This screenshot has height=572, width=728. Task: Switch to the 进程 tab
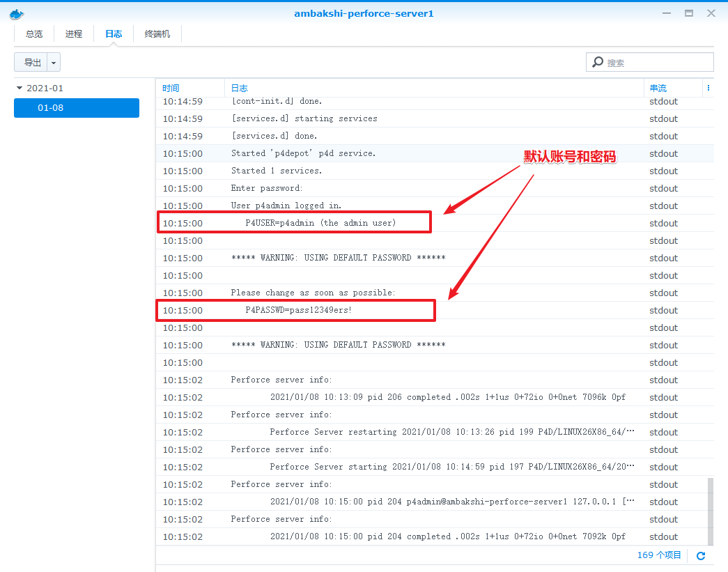[74, 34]
